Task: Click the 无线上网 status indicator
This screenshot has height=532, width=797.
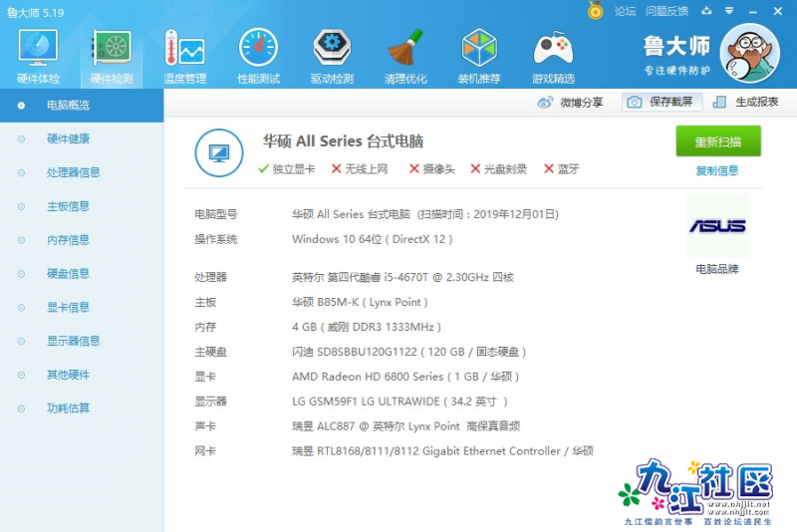Action: 360,168
